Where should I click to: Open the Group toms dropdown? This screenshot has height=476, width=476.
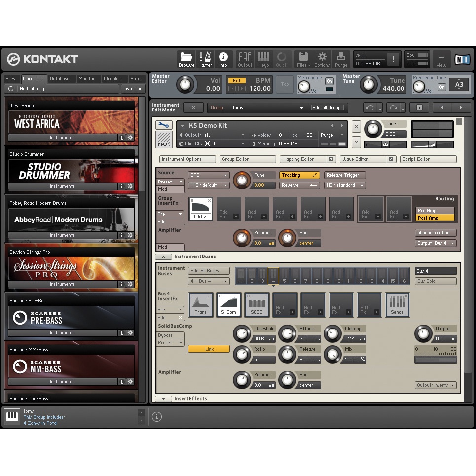(x=256, y=108)
